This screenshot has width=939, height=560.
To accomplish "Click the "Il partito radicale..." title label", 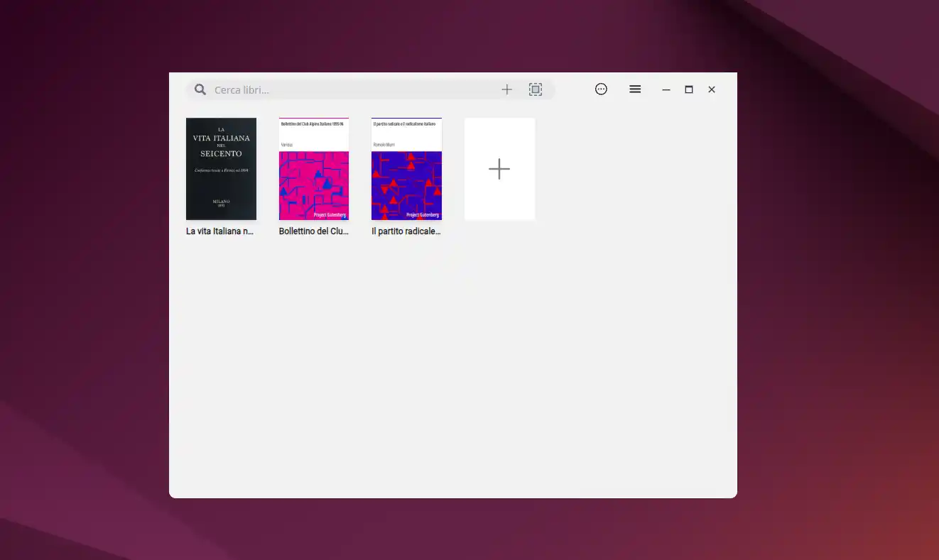I will pos(406,231).
